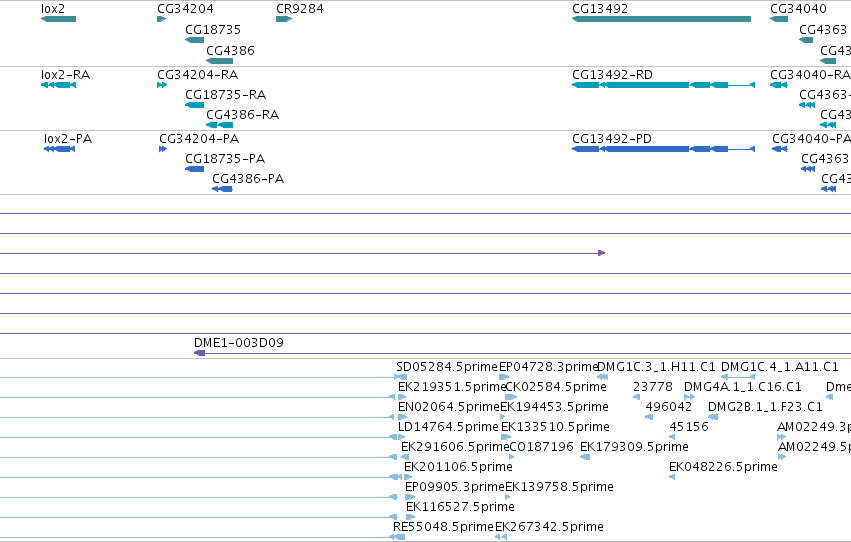This screenshot has width=851, height=542.
Task: Click transcript lox2-RA
Action: (59, 85)
